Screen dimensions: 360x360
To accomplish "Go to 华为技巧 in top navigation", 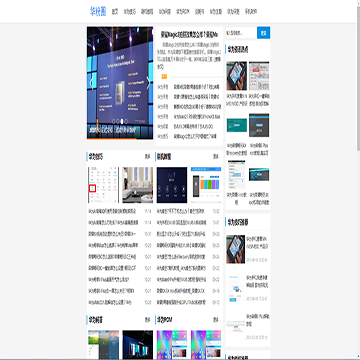I will [129, 11].
